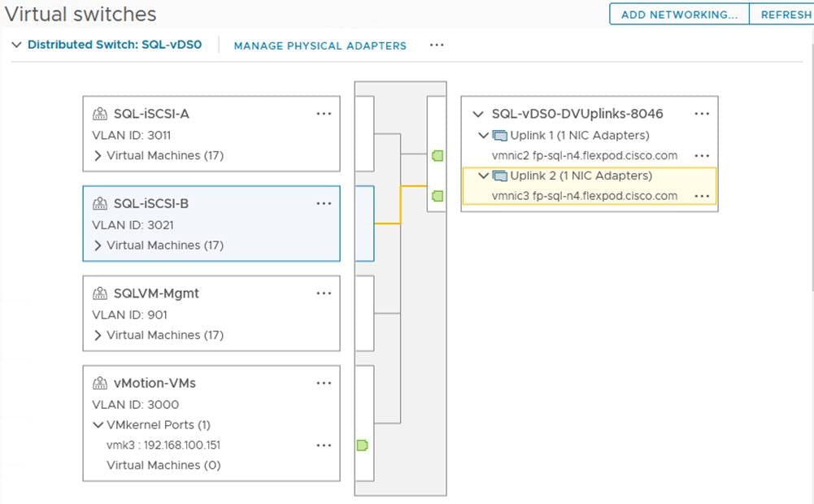The height and width of the screenshot is (504, 814).
Task: Collapse VMkernel Ports (1) under vMotion-VMs
Action: point(98,425)
